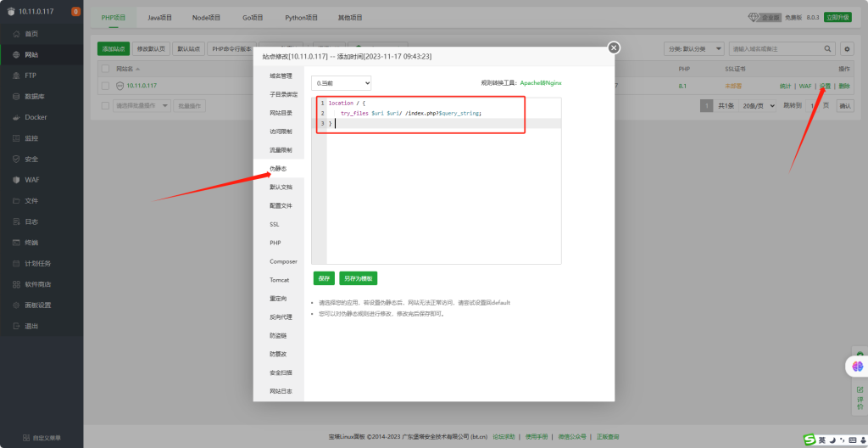The width and height of the screenshot is (868, 448).
Task: Open the 数据库 database icon
Action: pos(16,97)
